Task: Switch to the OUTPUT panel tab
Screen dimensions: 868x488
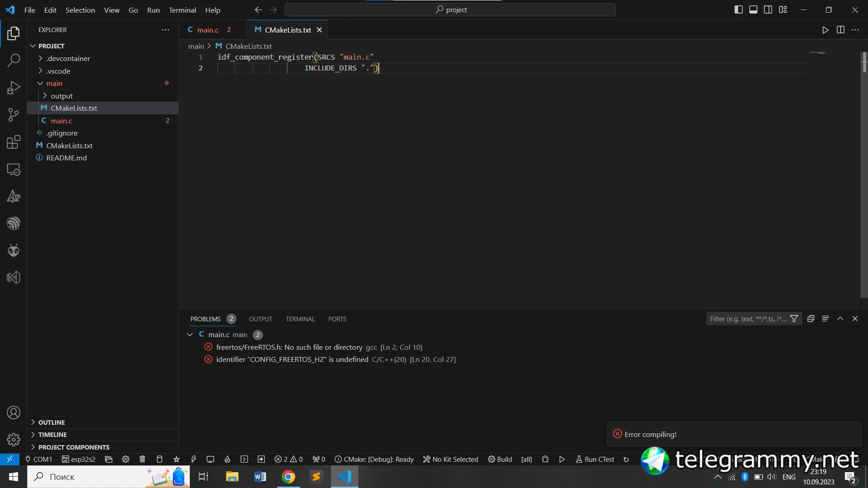Action: pos(260,319)
